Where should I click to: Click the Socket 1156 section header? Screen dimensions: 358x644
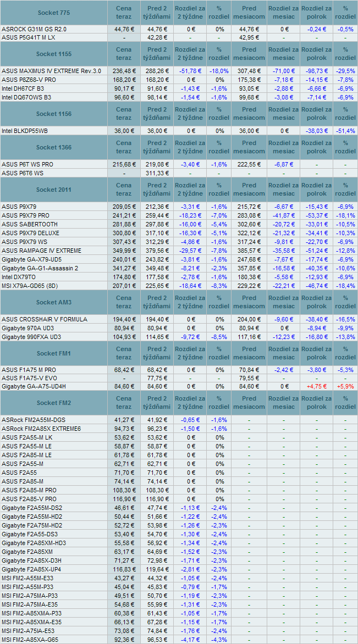tap(54, 114)
